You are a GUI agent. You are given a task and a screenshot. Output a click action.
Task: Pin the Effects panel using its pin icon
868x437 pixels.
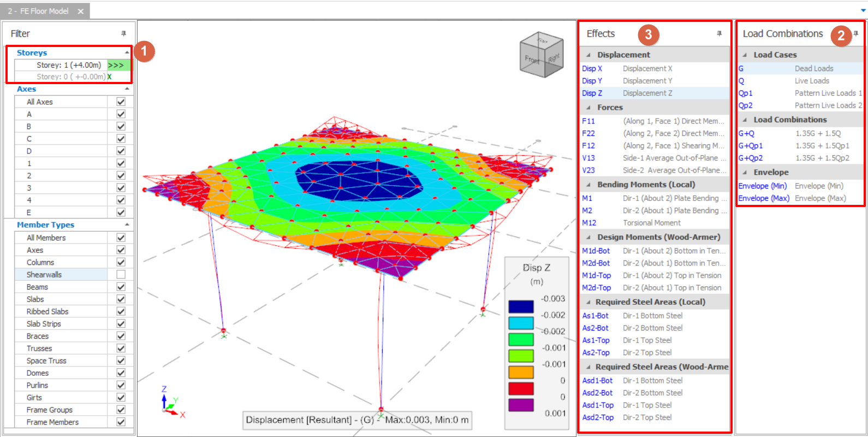click(719, 34)
